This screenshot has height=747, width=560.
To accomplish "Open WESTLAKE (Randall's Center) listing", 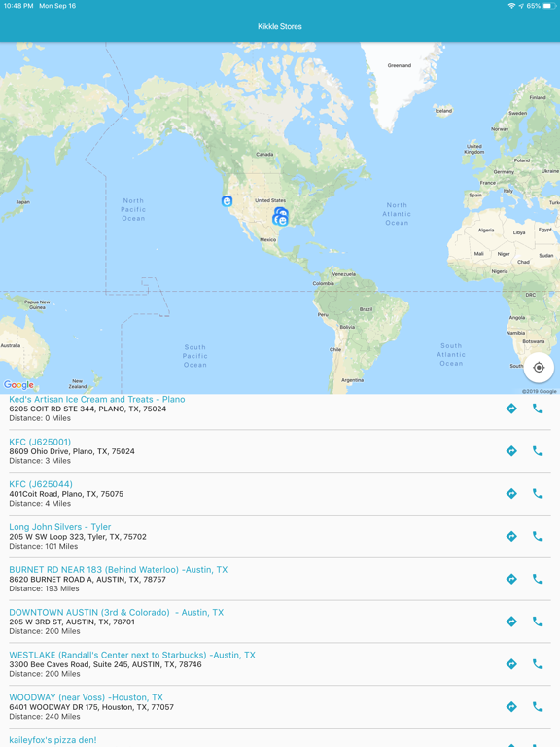I will point(132,655).
